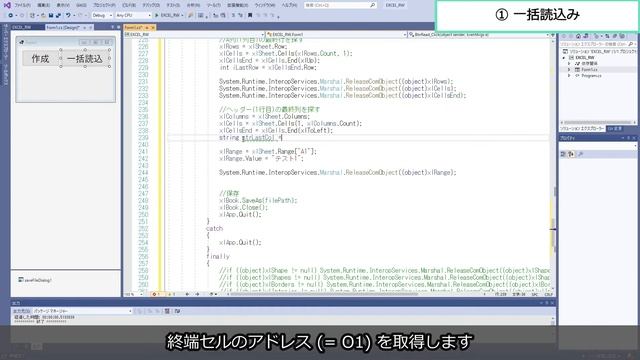Screen dimensions: 640x360
Task: Switch to the ソリューション エクスプローラー bottom tab
Action: coord(582,129)
